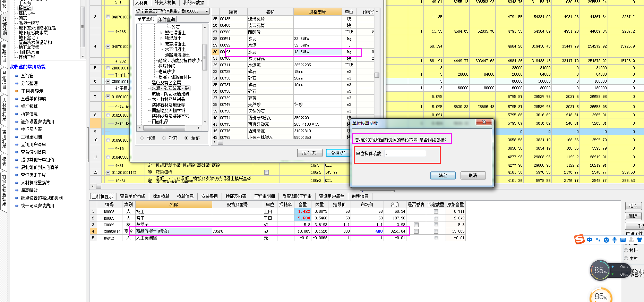Viewport: 644px width, 302px height.
Task: Click arrow icon beside 工程量明细 in sidebar
Action: click(x=17, y=137)
